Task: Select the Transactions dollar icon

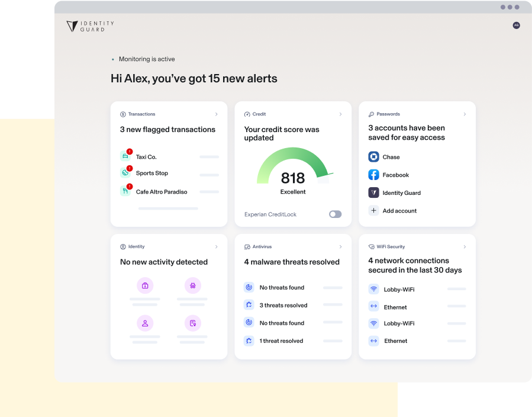Action: pos(123,114)
